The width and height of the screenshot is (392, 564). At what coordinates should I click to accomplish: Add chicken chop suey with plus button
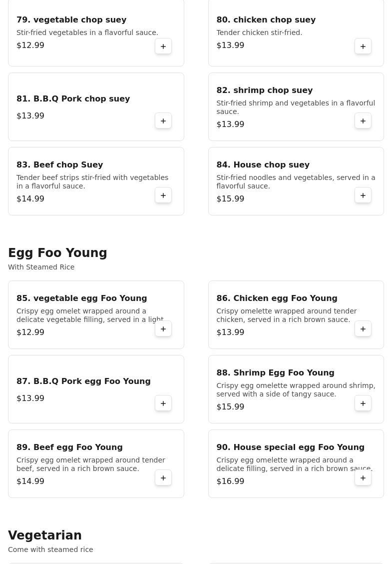click(x=363, y=46)
